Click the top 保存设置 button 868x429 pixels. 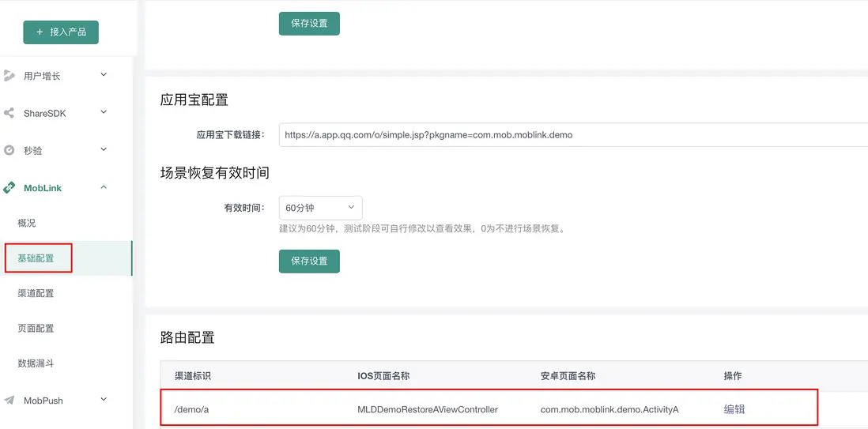coord(309,23)
